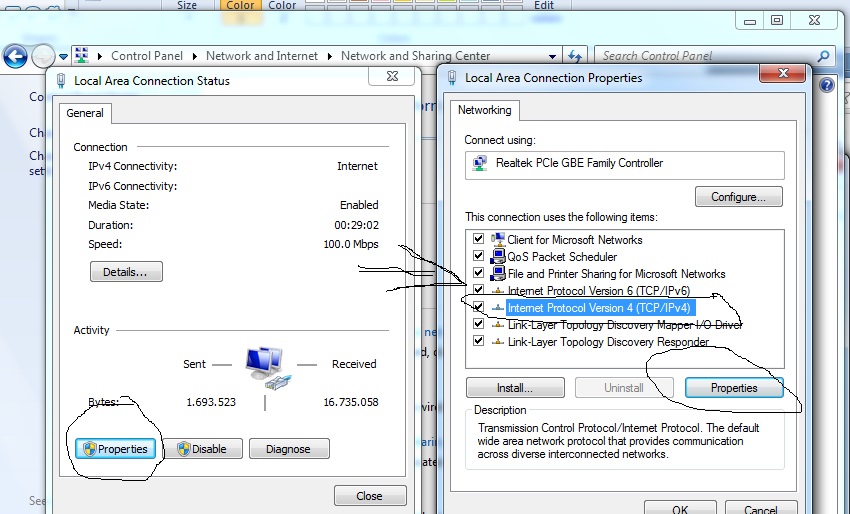Viewport: 850px width, 514px height.
Task: Click the Properties button in Status dialog
Action: tap(115, 449)
